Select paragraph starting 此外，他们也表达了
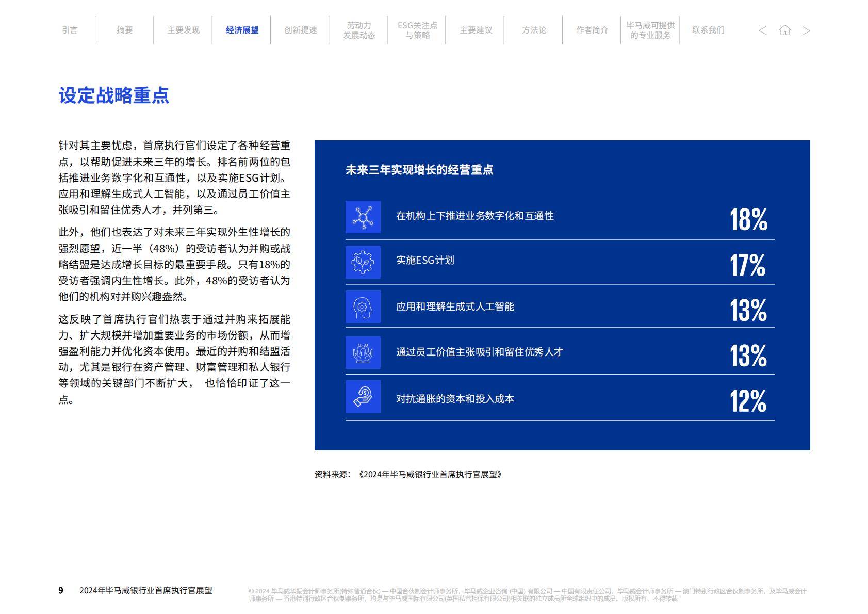This screenshot has height=614, width=868. click(x=174, y=264)
